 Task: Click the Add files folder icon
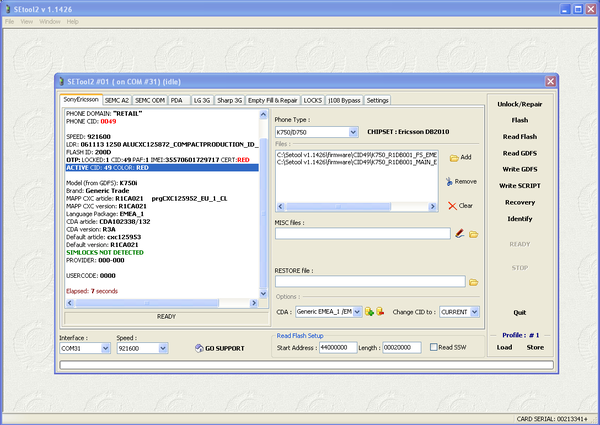(x=454, y=158)
